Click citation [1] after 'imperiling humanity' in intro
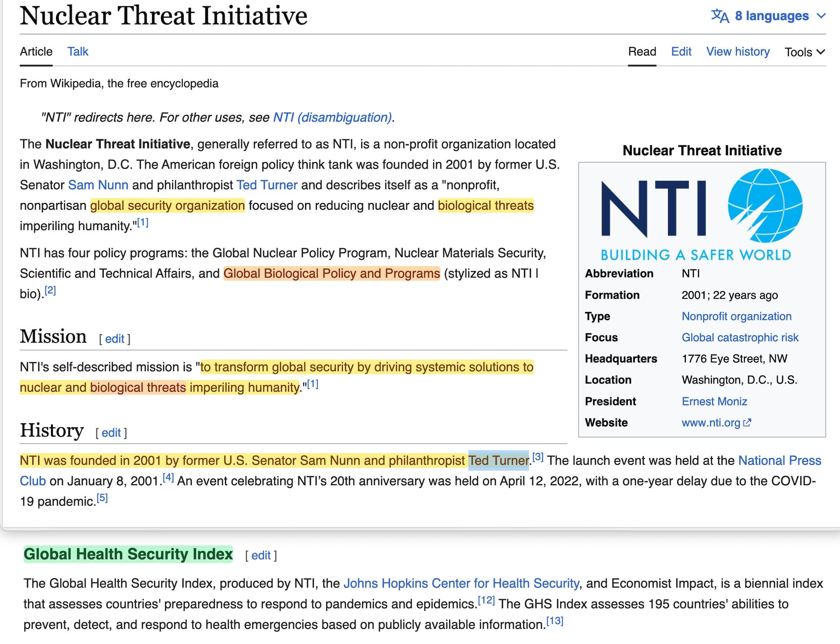 tap(142, 222)
